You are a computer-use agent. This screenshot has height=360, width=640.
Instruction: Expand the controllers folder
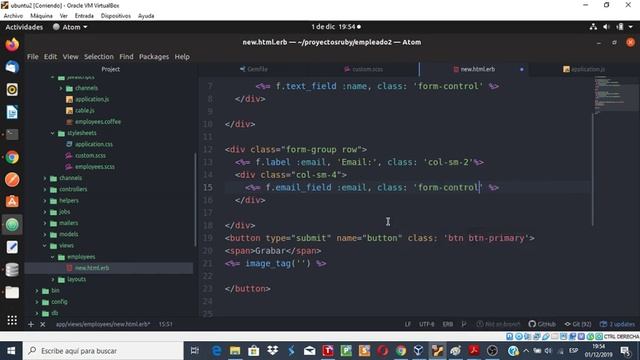[45, 189]
